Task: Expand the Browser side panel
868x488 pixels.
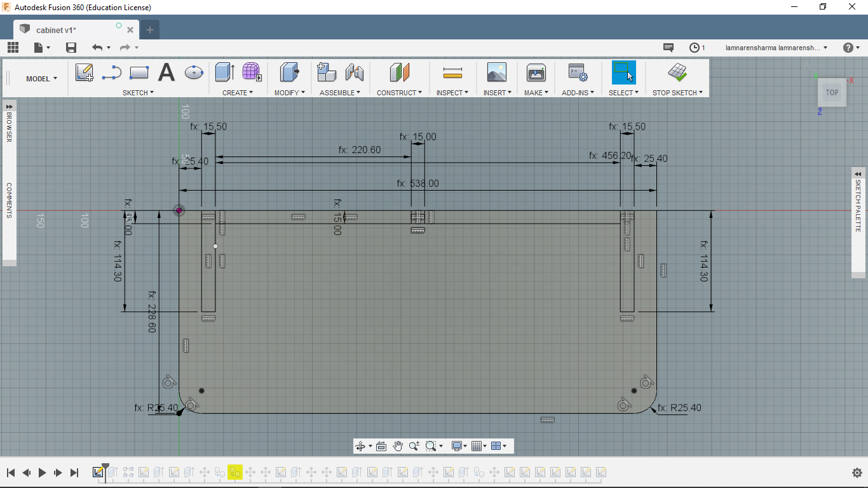Action: pos(9,105)
